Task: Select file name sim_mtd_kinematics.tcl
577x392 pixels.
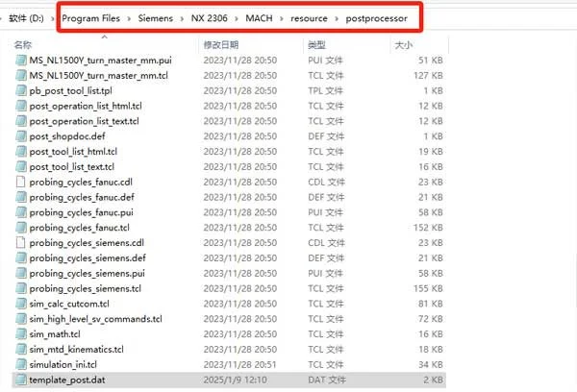Action: click(x=76, y=350)
